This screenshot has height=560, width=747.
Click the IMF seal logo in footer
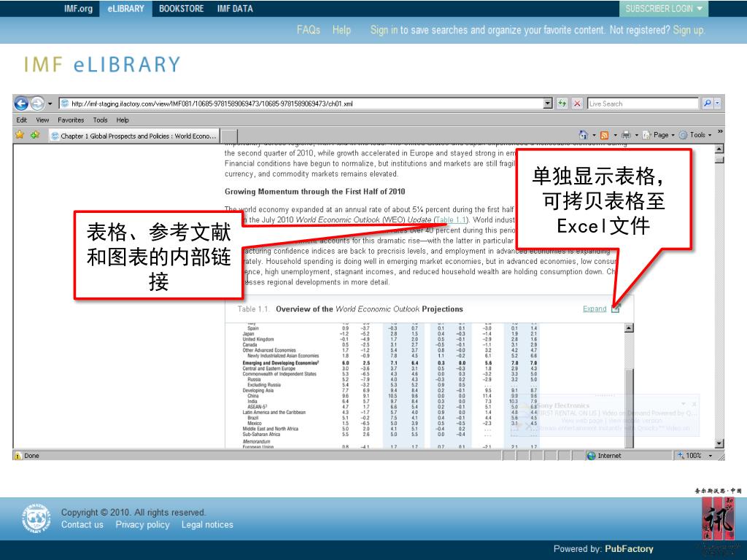36,518
